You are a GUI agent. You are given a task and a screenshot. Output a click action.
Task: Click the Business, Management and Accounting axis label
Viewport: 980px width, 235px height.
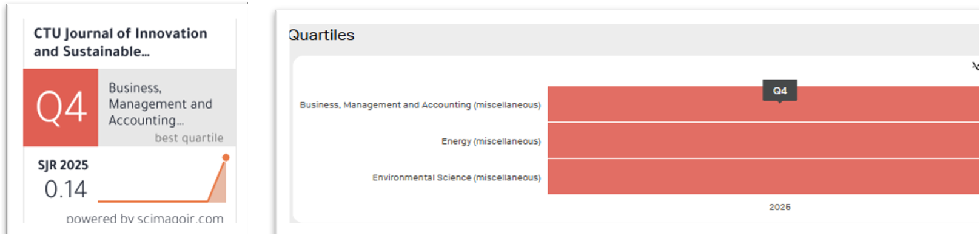(420, 105)
